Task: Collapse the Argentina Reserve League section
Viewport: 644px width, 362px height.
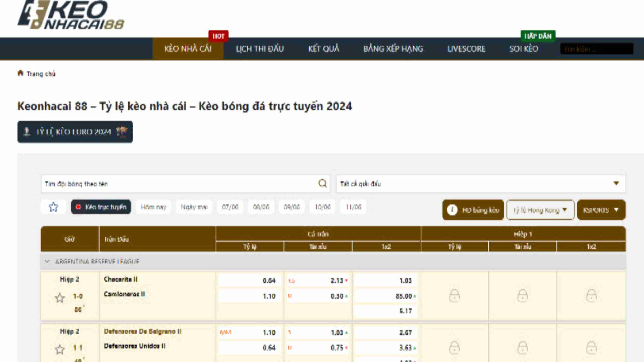Action: [47, 261]
